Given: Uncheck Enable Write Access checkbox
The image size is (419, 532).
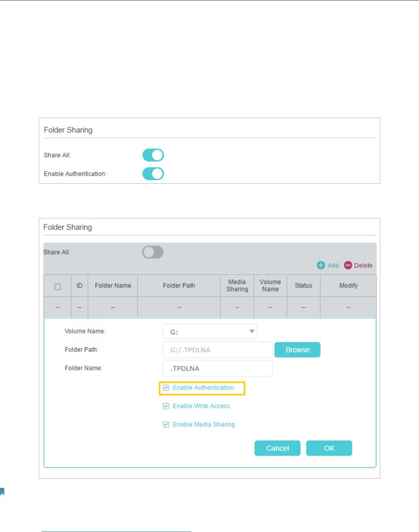Looking at the screenshot, I should [166, 406].
